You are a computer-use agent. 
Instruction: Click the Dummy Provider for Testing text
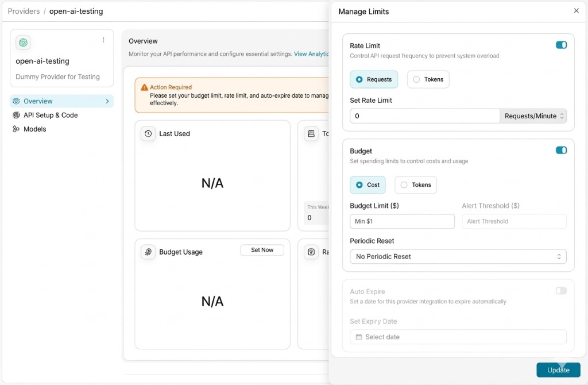(58, 76)
